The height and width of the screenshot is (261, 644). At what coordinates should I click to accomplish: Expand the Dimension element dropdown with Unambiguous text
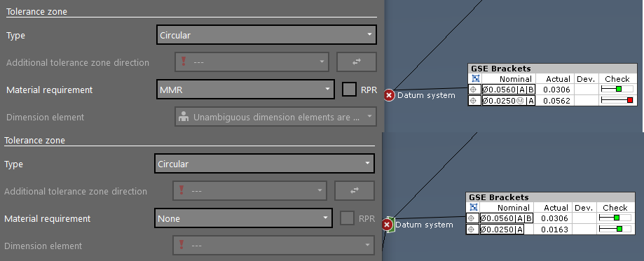275,117
